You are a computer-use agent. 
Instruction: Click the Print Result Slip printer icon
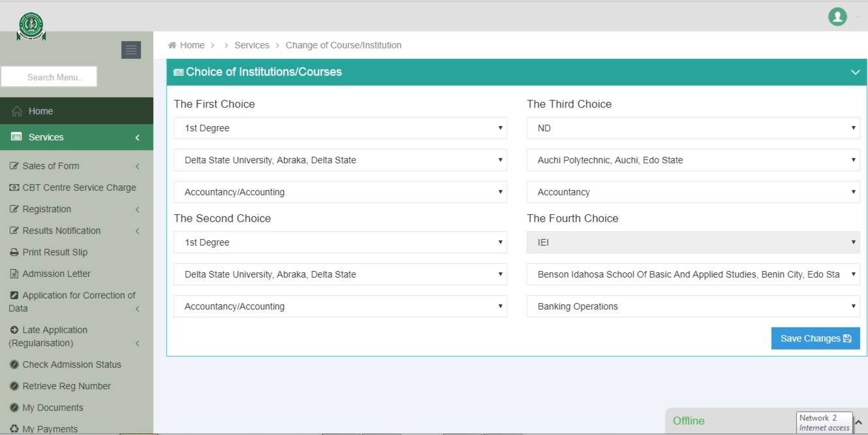[14, 252]
